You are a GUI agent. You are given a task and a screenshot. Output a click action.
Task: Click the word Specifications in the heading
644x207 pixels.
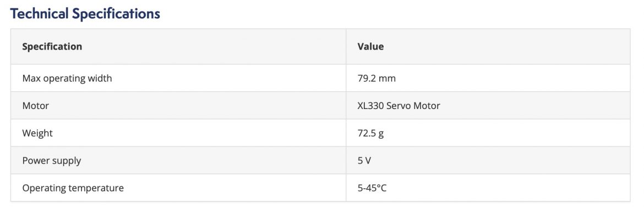[116, 14]
